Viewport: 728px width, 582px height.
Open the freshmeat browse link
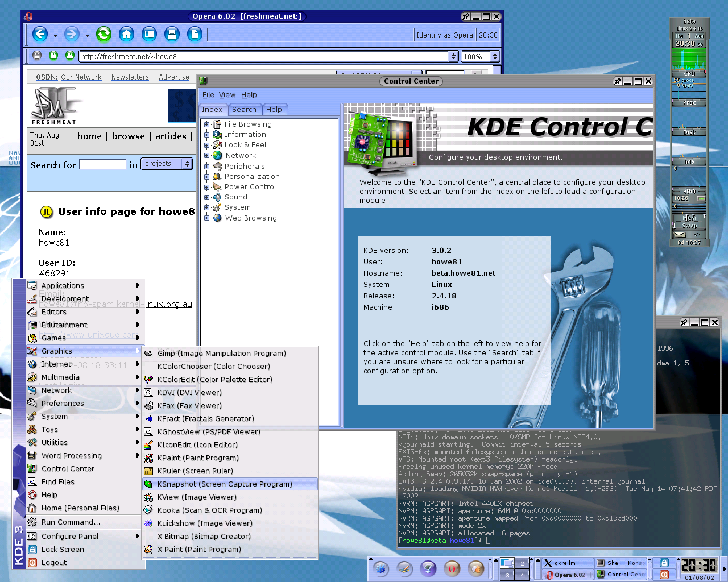coord(129,136)
